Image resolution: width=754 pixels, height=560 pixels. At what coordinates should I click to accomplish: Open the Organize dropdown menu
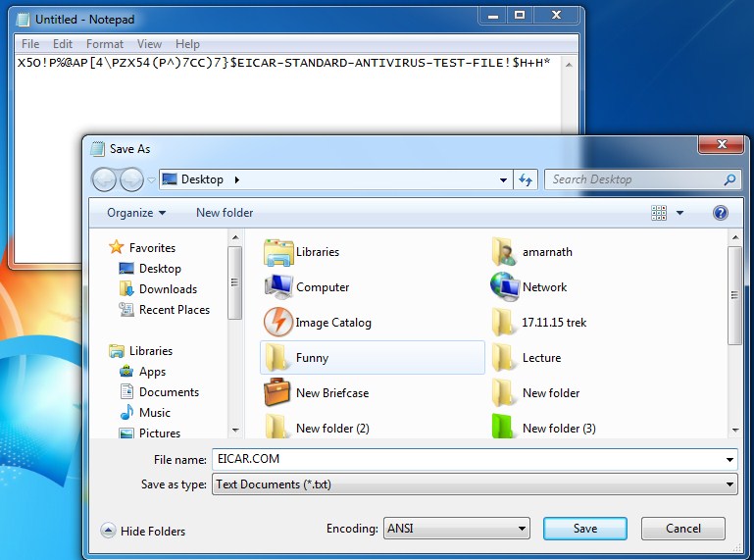point(136,213)
